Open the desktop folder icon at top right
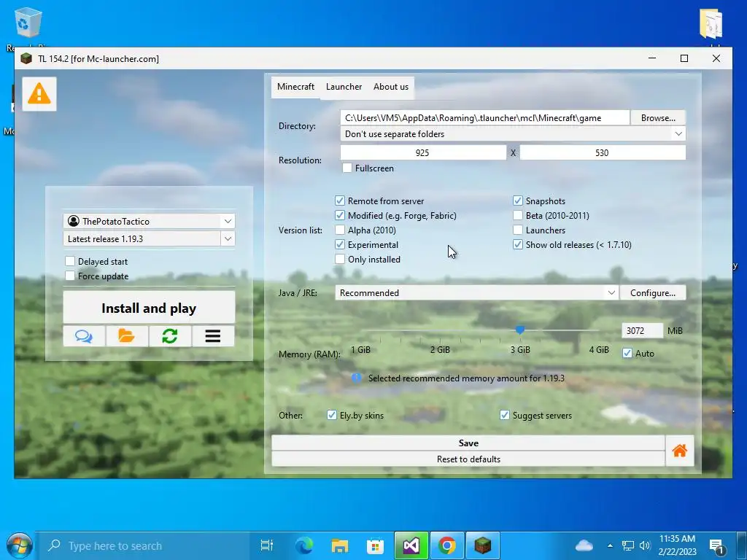Image resolution: width=747 pixels, height=560 pixels. point(711,24)
